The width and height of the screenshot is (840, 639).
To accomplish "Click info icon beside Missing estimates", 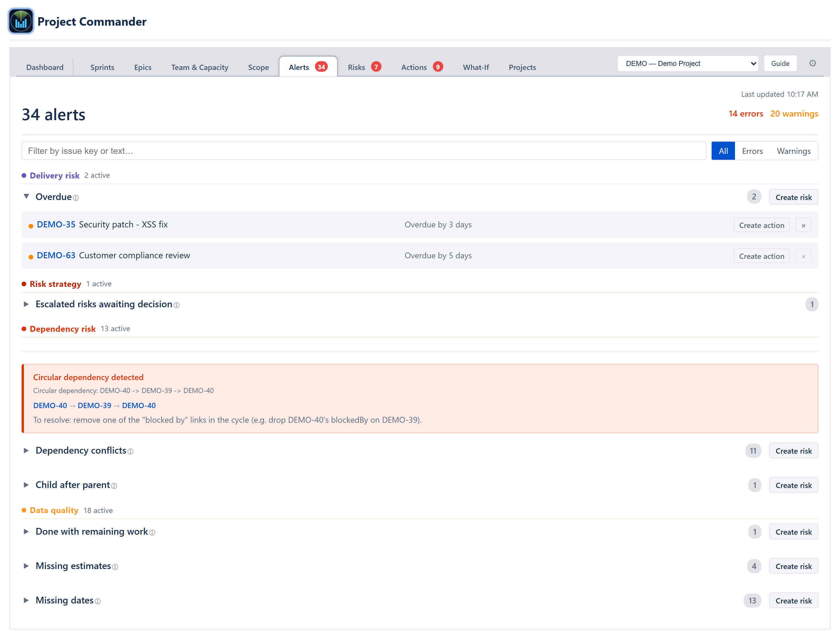I will click(115, 567).
